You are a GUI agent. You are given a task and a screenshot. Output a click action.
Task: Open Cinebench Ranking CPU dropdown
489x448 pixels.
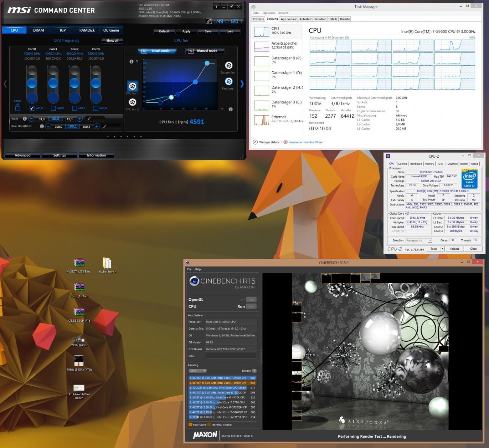click(198, 371)
